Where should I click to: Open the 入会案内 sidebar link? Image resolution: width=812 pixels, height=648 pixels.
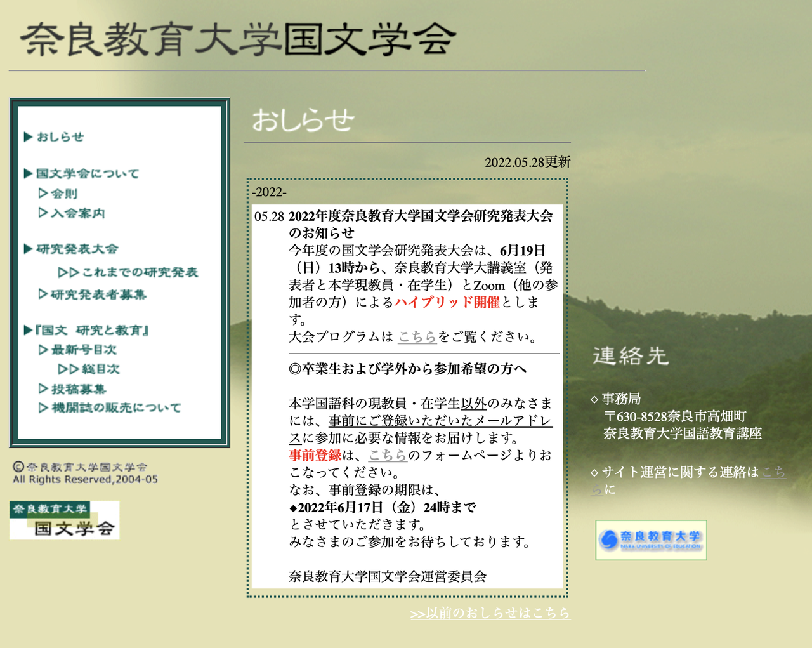point(72,213)
